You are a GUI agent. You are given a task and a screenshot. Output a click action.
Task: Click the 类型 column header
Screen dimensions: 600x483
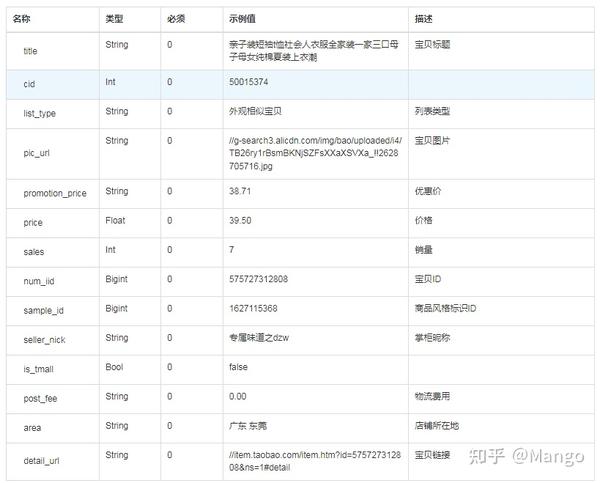[x=114, y=19]
